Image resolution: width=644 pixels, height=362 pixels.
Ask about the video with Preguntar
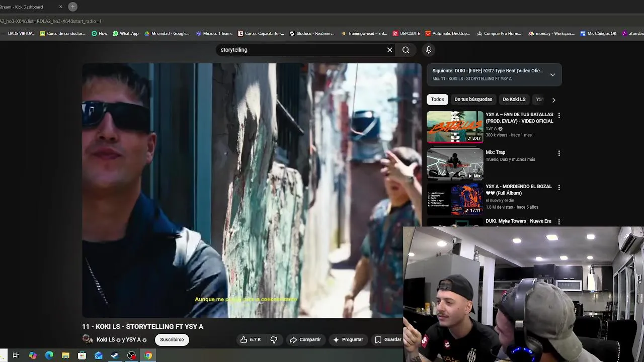(x=348, y=340)
